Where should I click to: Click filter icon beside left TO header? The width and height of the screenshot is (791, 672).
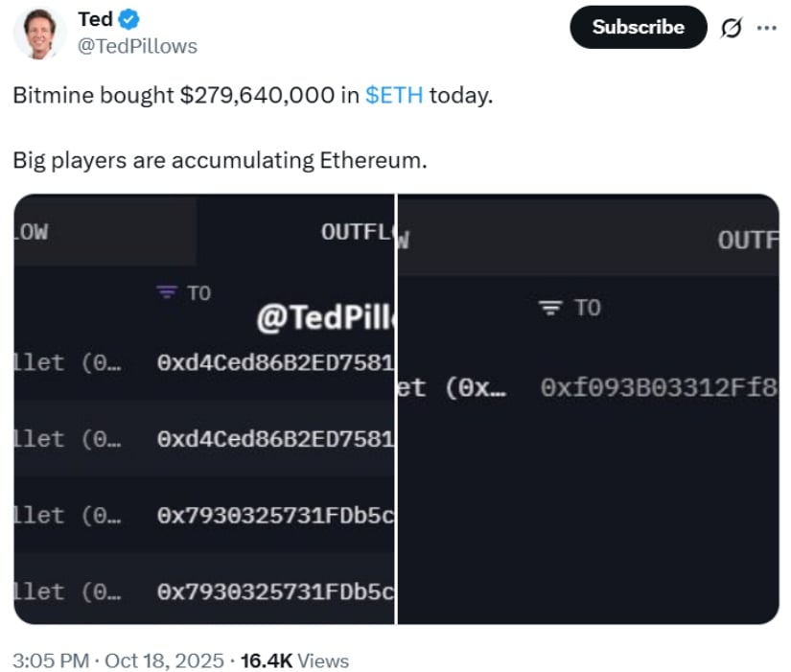click(166, 292)
